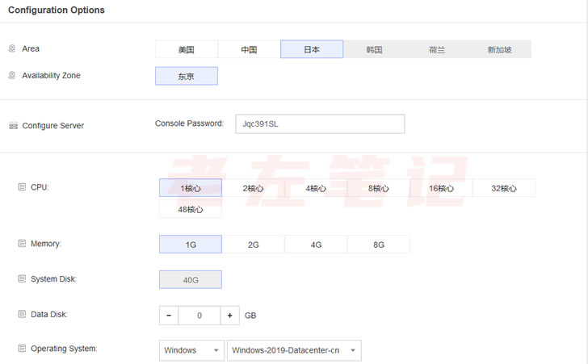This screenshot has width=588, height=364.
Task: Increase data disk size with plus button
Action: pyautogui.click(x=229, y=315)
